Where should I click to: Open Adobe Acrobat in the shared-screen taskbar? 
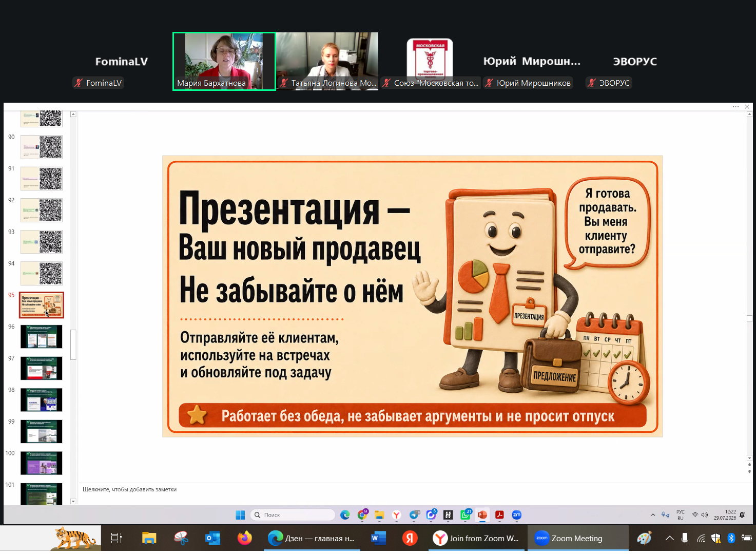coord(499,515)
